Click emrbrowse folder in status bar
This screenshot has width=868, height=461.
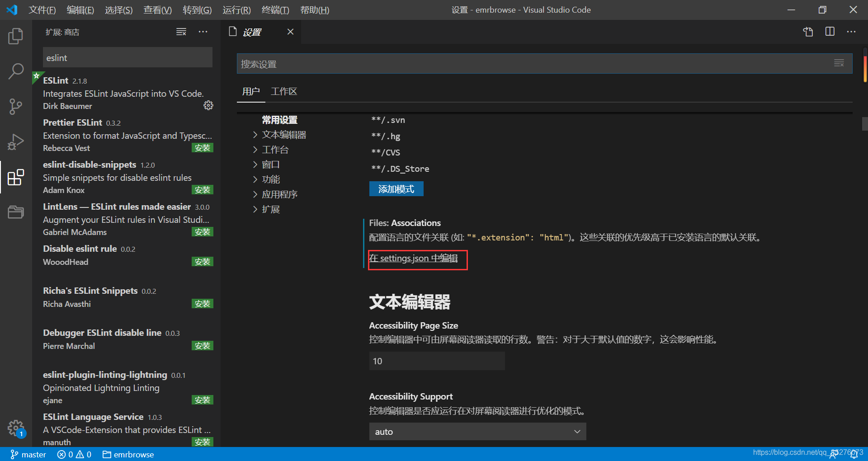(128, 454)
